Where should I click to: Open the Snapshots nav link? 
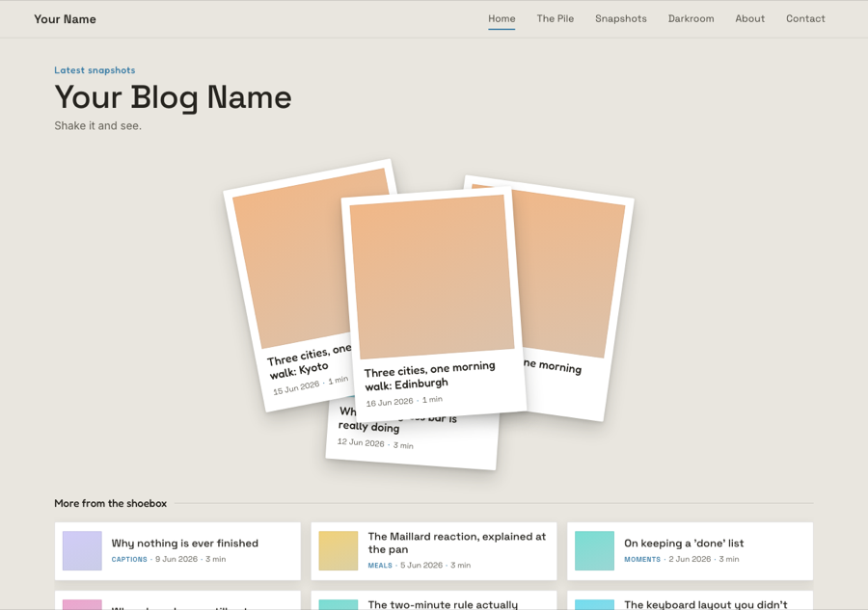coord(620,19)
